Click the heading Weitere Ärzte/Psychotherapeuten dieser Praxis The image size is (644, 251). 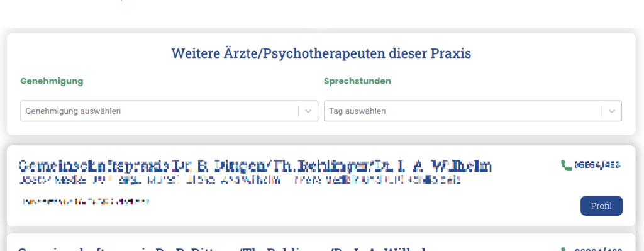[x=321, y=53]
